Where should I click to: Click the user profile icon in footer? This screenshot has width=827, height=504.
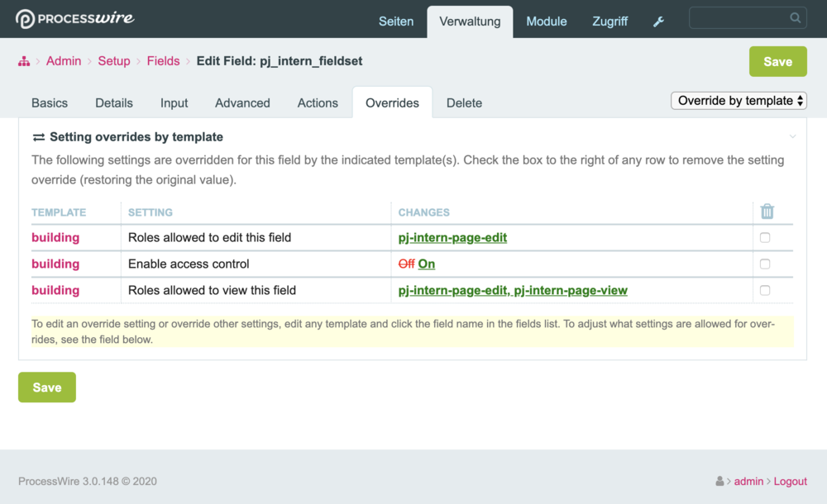(x=719, y=481)
